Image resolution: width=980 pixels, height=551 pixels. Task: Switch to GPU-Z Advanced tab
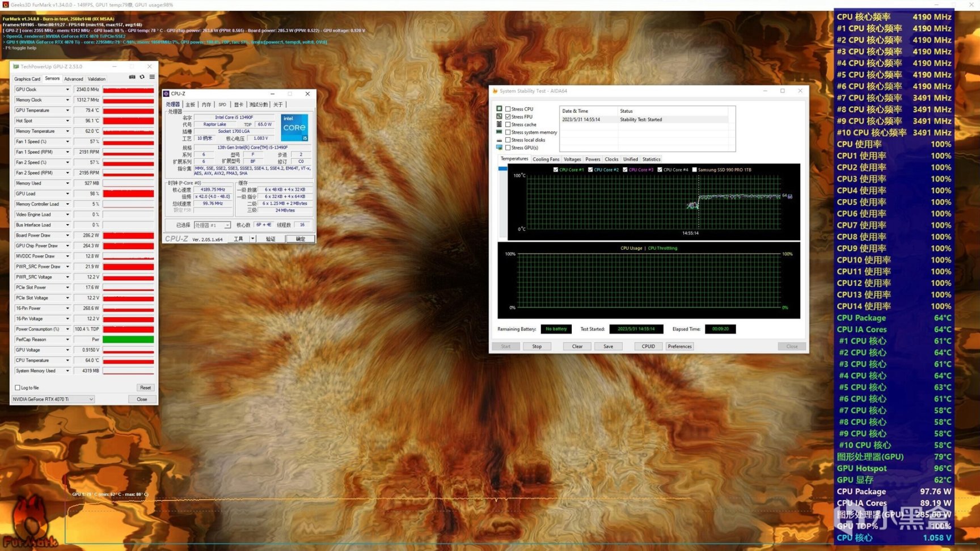click(74, 79)
